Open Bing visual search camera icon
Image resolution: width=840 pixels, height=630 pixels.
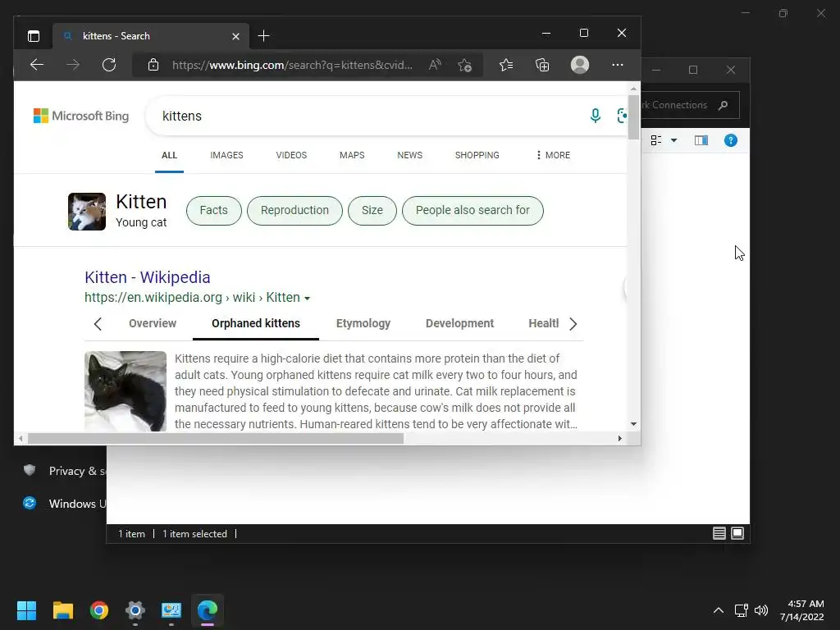pyautogui.click(x=622, y=116)
